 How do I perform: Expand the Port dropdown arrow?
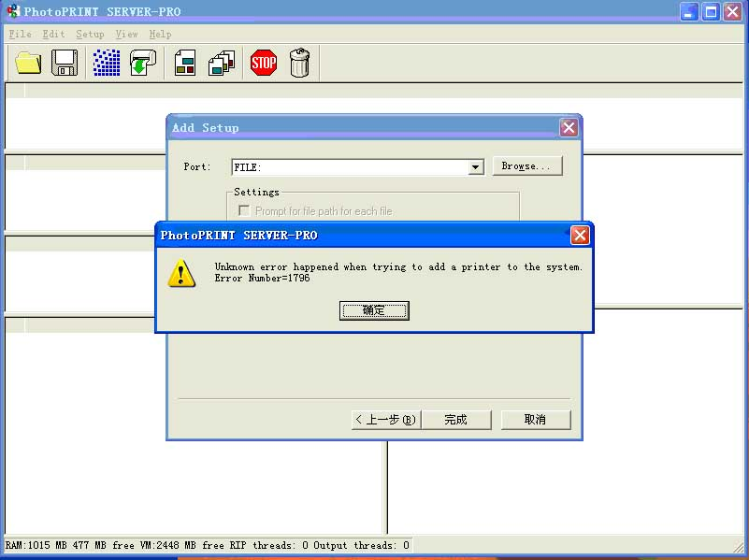[x=475, y=167]
